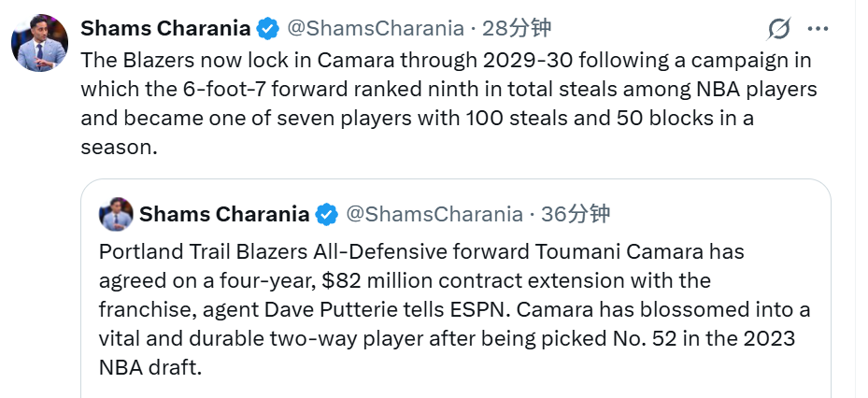Open Shams Charania's large profile avatar
Screen dimensions: 868x398
39,43
